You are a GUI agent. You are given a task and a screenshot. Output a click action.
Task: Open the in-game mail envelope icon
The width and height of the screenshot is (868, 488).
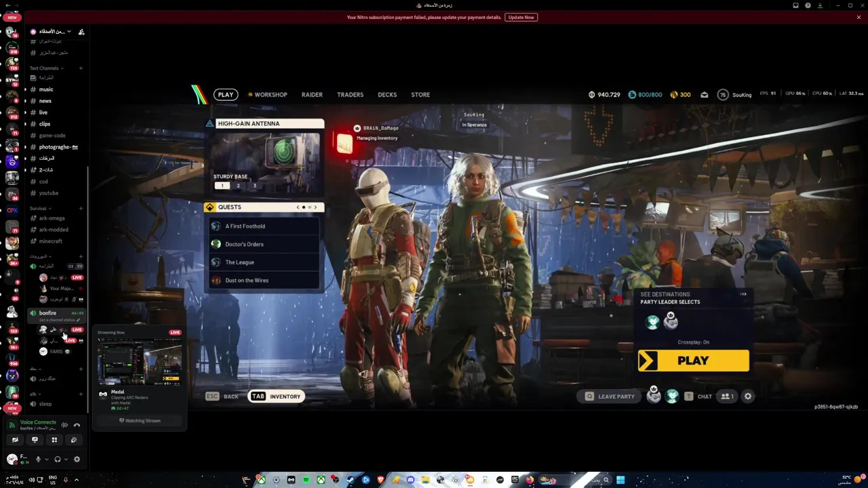(x=704, y=95)
